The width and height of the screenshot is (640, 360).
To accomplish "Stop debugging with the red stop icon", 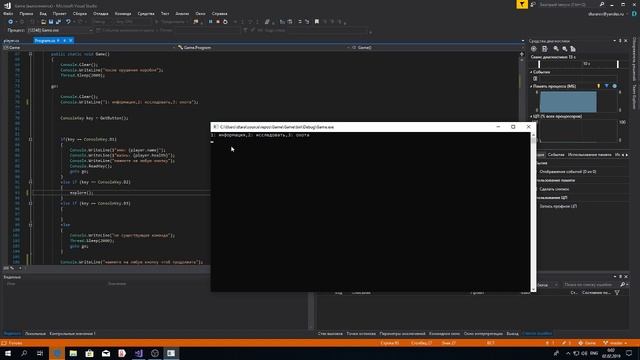I will [218, 22].
